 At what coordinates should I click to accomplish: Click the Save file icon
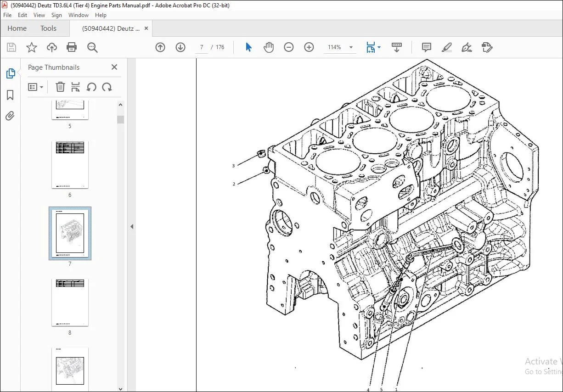coord(11,47)
